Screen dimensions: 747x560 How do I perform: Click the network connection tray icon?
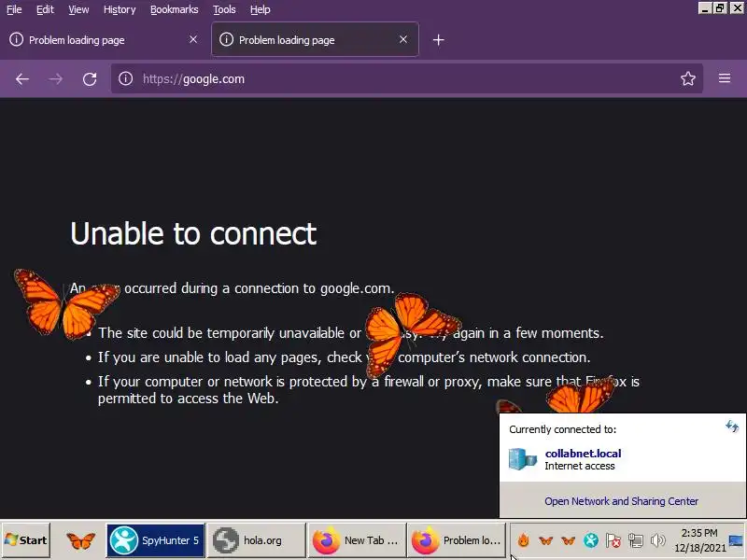tap(636, 540)
